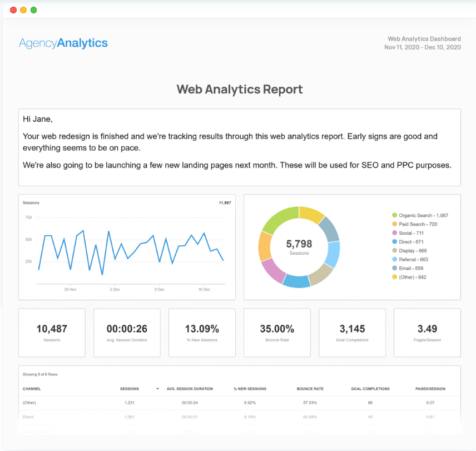Click the 1,231 sessions cell in the table
Image resolution: width=476 pixels, height=451 pixels.
(x=130, y=403)
